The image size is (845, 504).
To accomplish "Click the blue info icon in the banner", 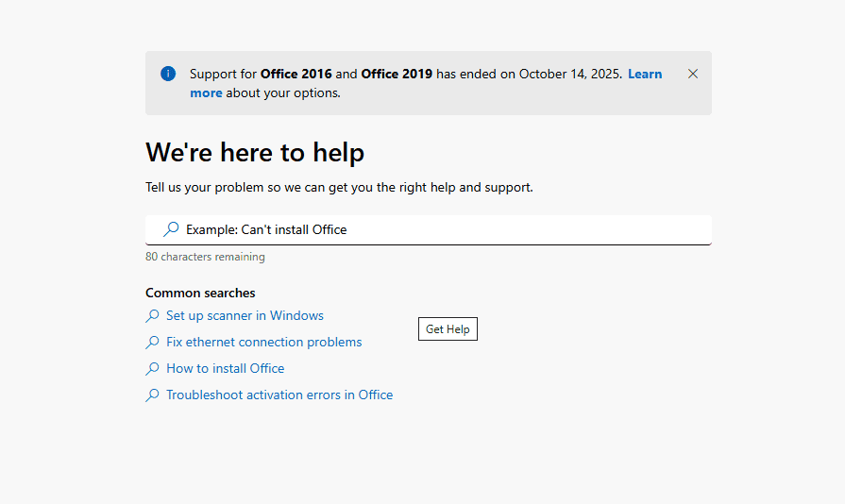I will 168,74.
